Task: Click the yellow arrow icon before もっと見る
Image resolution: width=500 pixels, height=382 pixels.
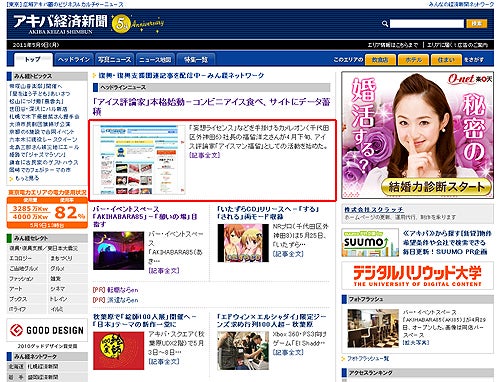Action: [12, 179]
